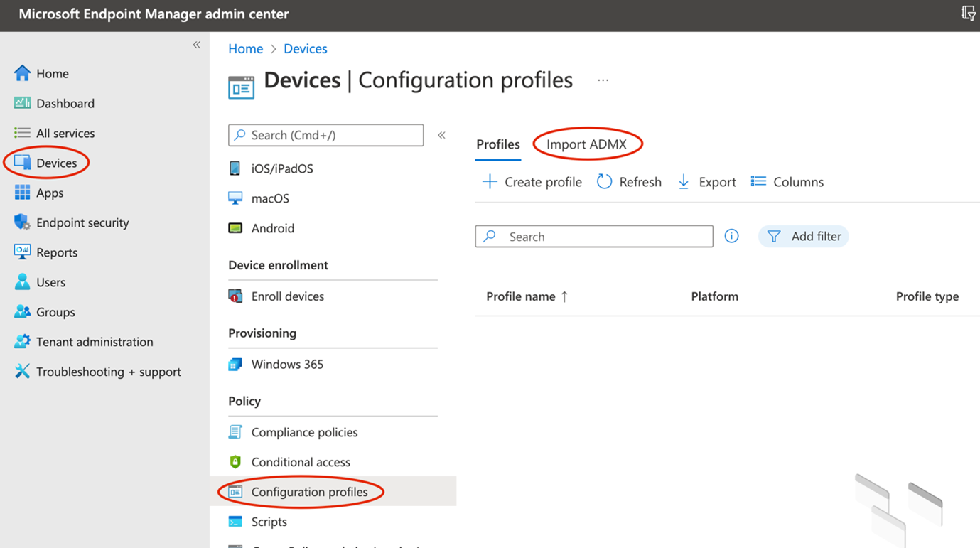
Task: Click the Platform column header
Action: click(715, 296)
